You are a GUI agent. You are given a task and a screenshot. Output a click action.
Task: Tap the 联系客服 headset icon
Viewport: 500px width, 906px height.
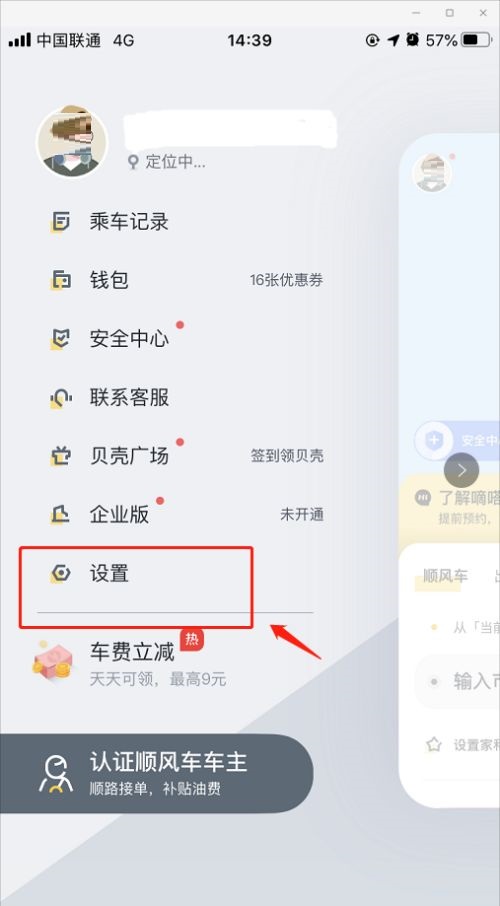(61, 398)
